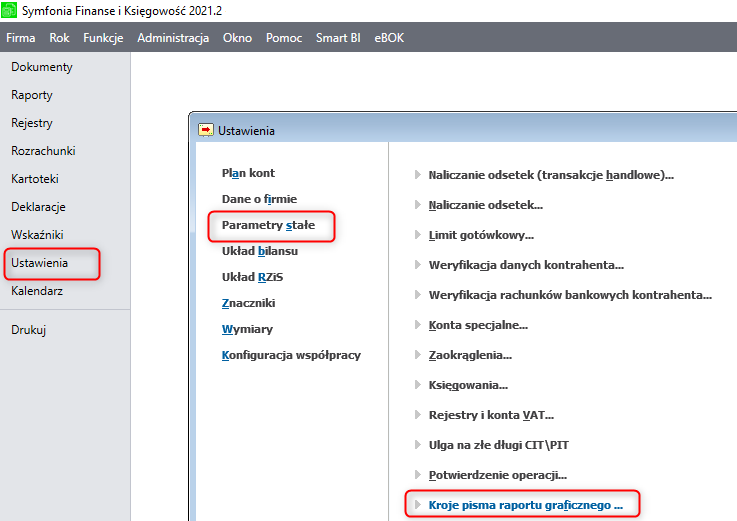Screen dimensions: 737x521
Task: Open Konta specjalne... text
Action: point(478,325)
